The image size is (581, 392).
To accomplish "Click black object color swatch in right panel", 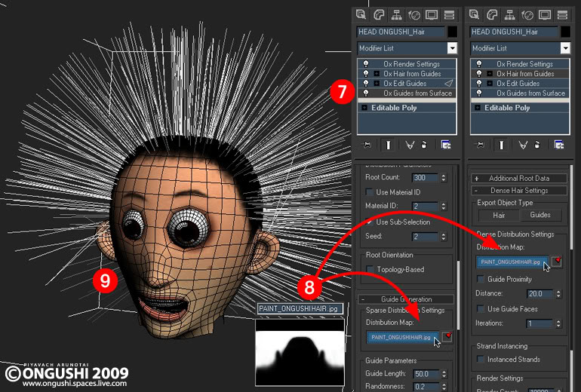I will click(x=565, y=32).
